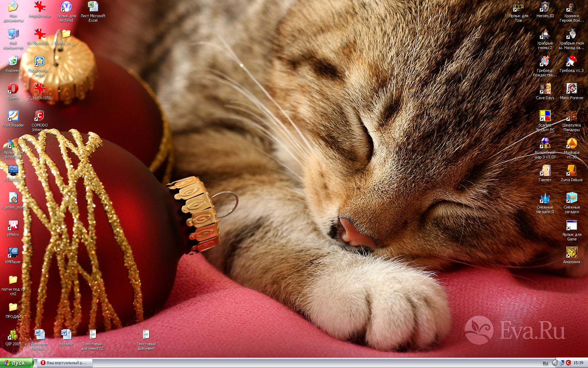
Task: Click the Mario Forever game icon
Action: (572, 89)
